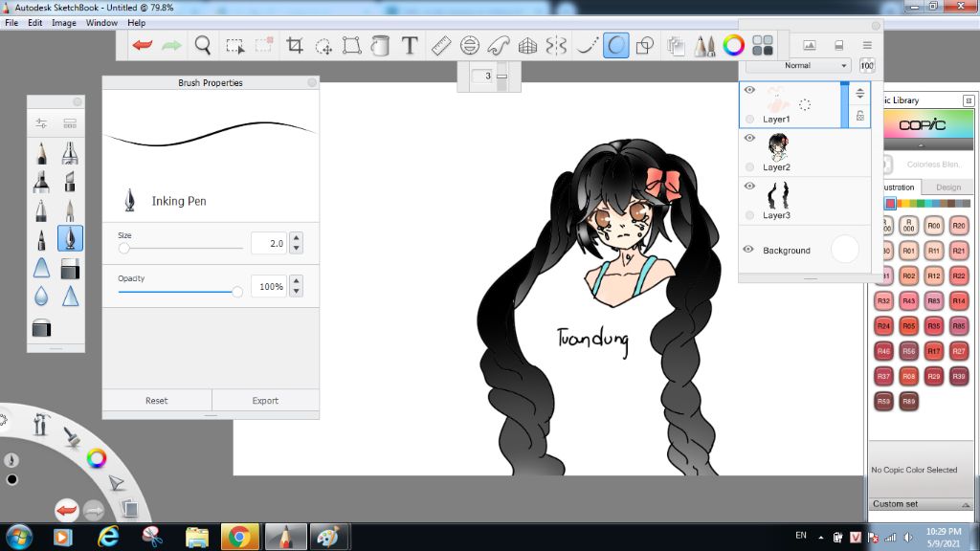Viewport: 980px width, 551px height.
Task: Add image layer button in layer panel
Action: pyautogui.click(x=810, y=45)
